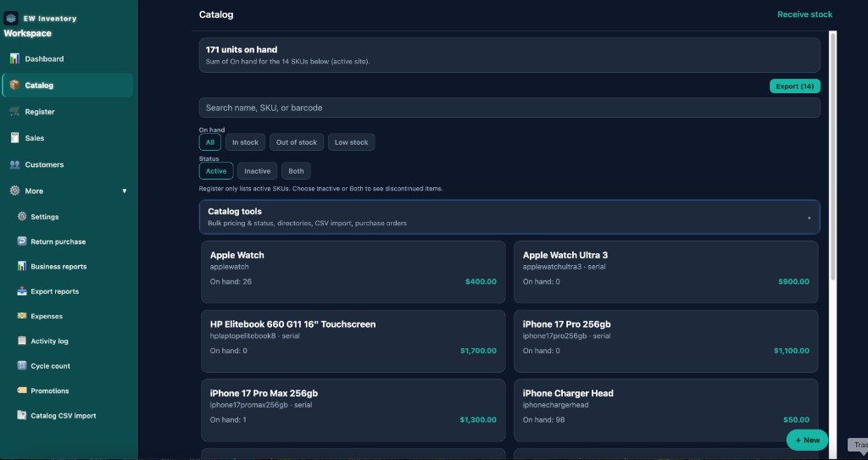
Task: Open the Sales section
Action: click(67, 138)
